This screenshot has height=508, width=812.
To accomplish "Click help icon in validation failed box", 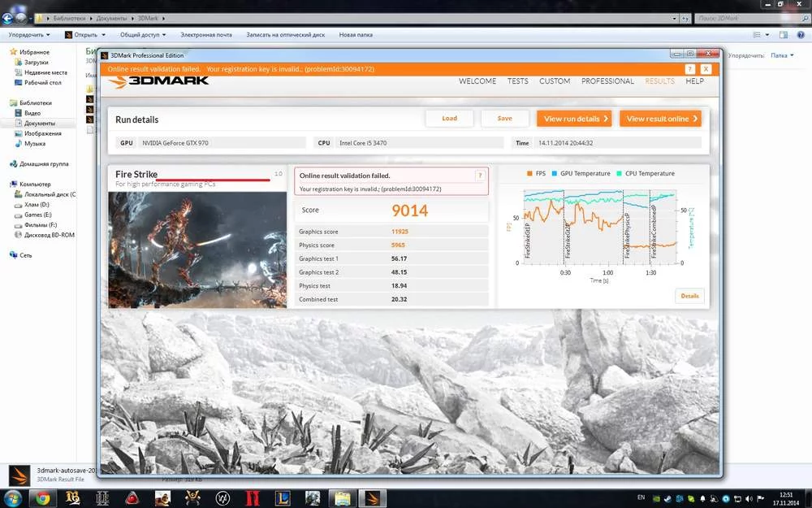I will (480, 176).
